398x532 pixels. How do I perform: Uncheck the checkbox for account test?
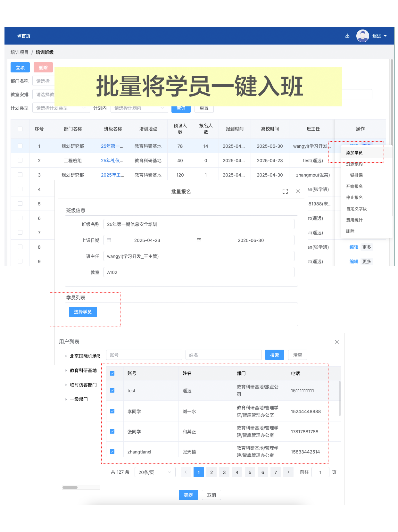(112, 390)
